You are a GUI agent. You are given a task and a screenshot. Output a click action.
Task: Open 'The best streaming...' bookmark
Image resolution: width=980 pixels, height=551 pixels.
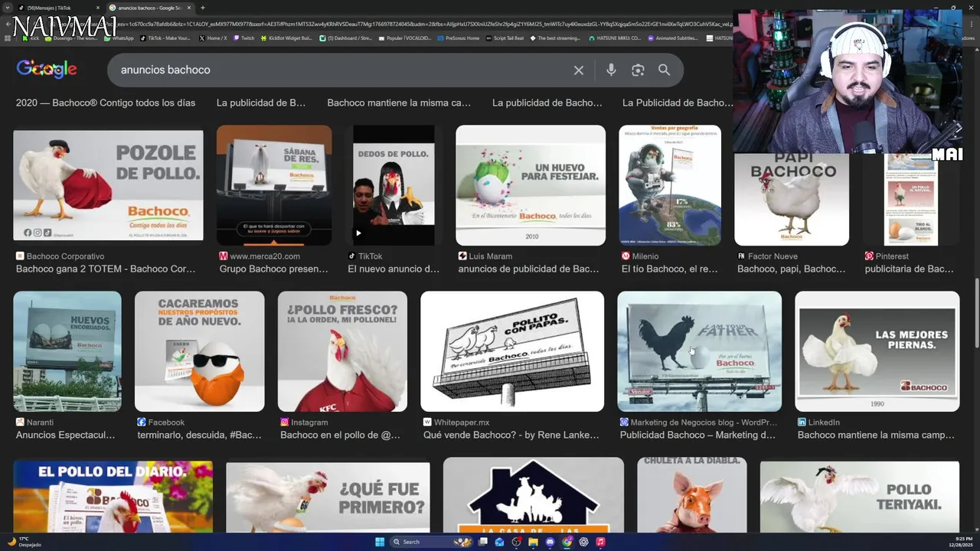pos(555,37)
